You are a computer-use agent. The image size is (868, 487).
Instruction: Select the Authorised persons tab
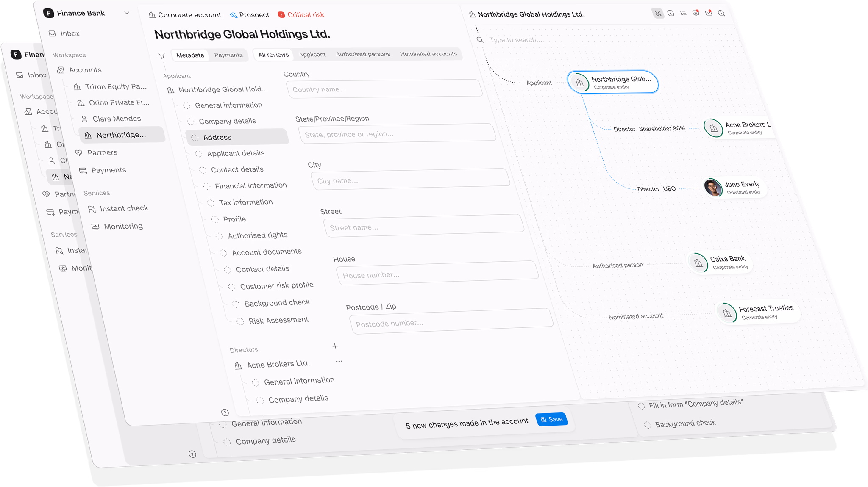point(363,54)
